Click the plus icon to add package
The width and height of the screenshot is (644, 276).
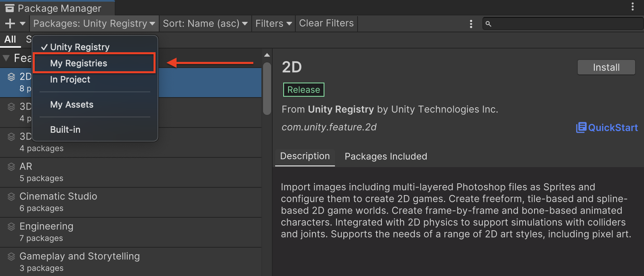[10, 24]
